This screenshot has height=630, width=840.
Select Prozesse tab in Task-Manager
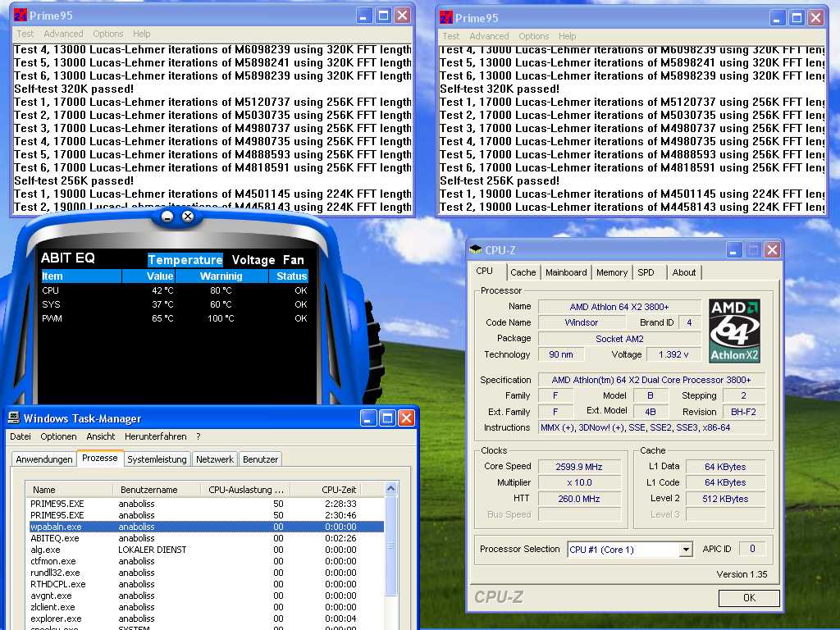click(x=99, y=458)
